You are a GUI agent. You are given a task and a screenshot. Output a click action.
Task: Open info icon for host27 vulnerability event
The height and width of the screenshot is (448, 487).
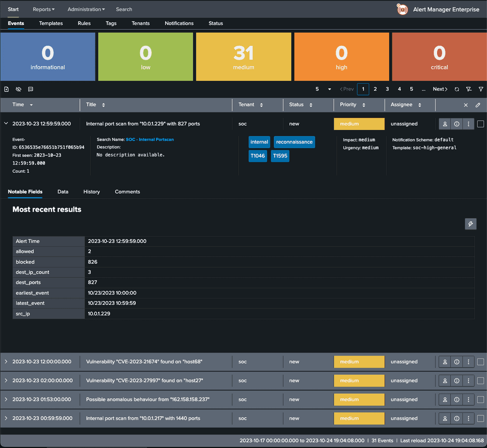click(457, 380)
